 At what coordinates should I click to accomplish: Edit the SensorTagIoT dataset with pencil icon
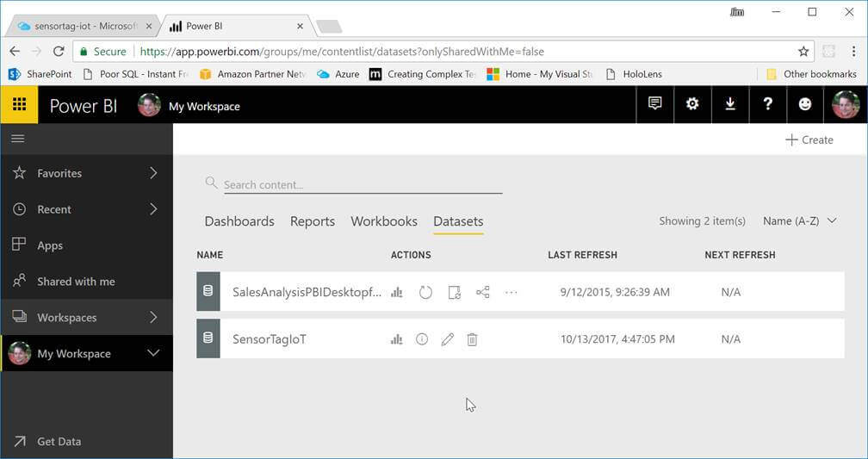(x=447, y=338)
